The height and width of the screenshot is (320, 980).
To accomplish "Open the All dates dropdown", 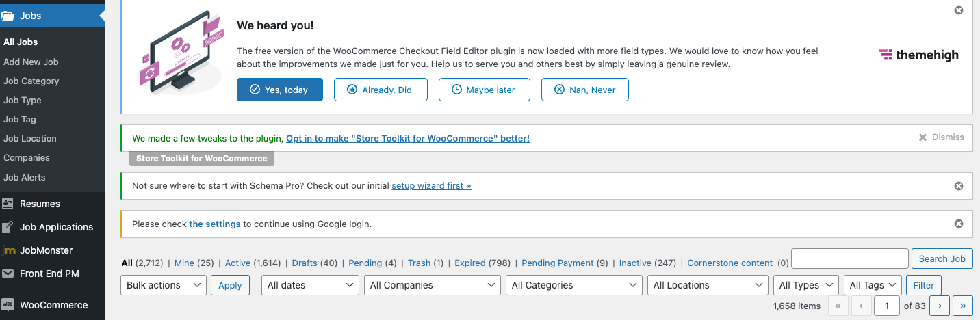I will (x=310, y=285).
